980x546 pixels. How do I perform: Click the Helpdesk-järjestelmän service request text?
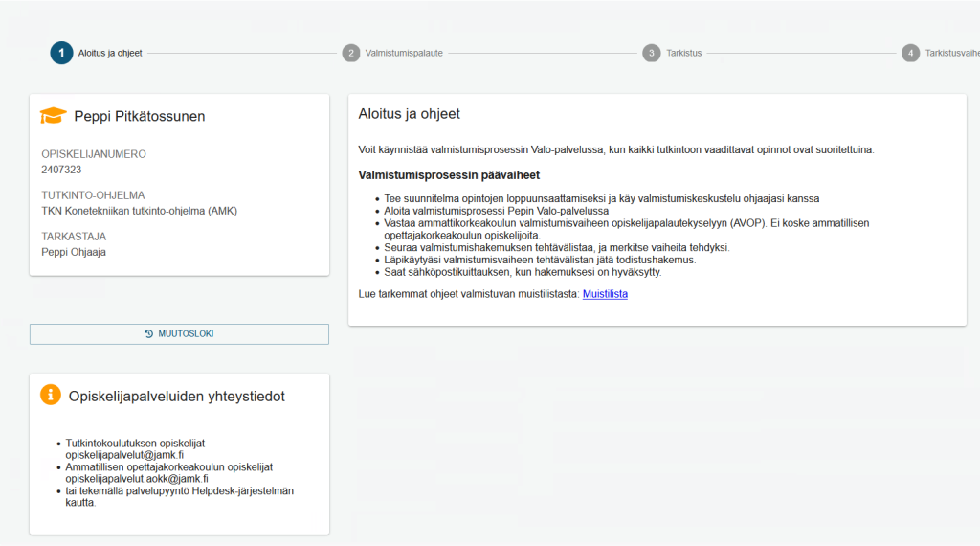coord(179,496)
